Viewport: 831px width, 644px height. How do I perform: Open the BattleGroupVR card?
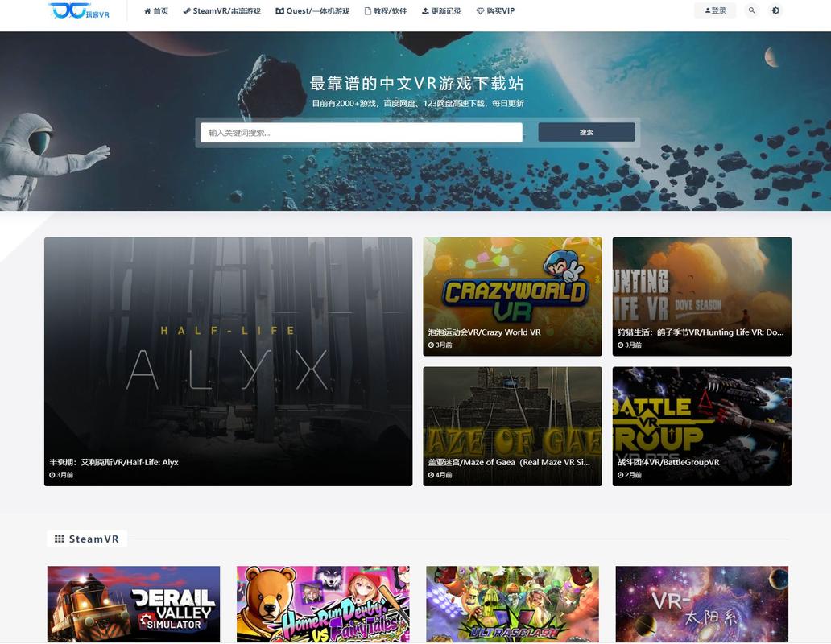[x=701, y=427]
